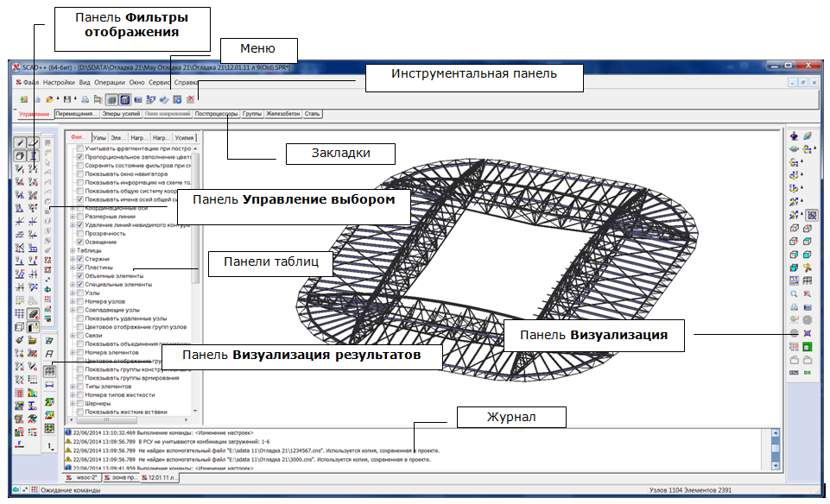
Task: Click the red X icon in the top toolbar
Action: click(x=191, y=100)
